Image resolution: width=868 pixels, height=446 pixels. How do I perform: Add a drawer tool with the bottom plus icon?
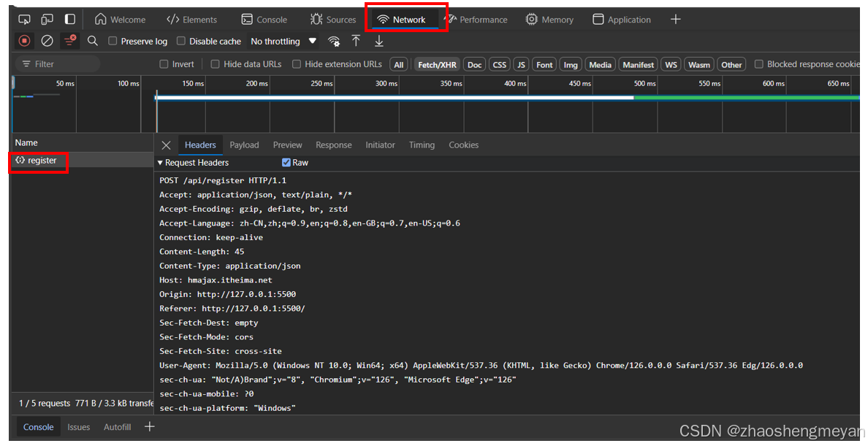pyautogui.click(x=150, y=426)
